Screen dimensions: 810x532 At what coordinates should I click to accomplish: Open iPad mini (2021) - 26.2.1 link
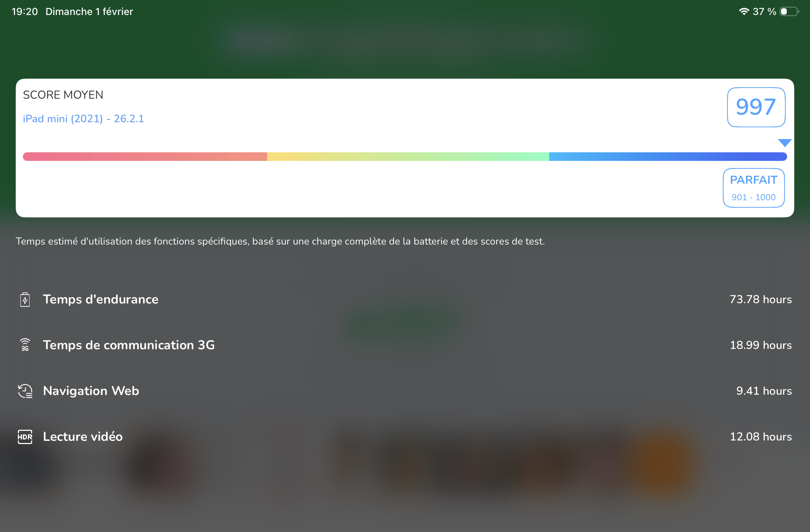click(83, 119)
